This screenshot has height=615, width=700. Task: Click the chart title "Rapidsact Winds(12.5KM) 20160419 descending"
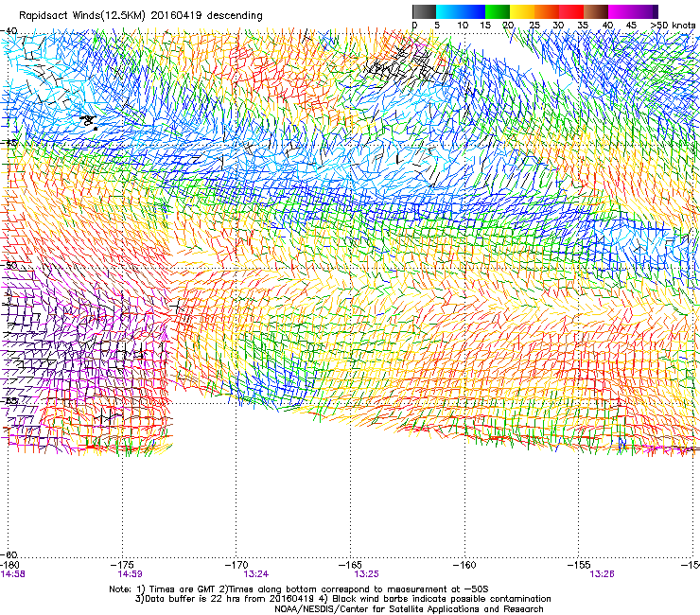tap(141, 15)
